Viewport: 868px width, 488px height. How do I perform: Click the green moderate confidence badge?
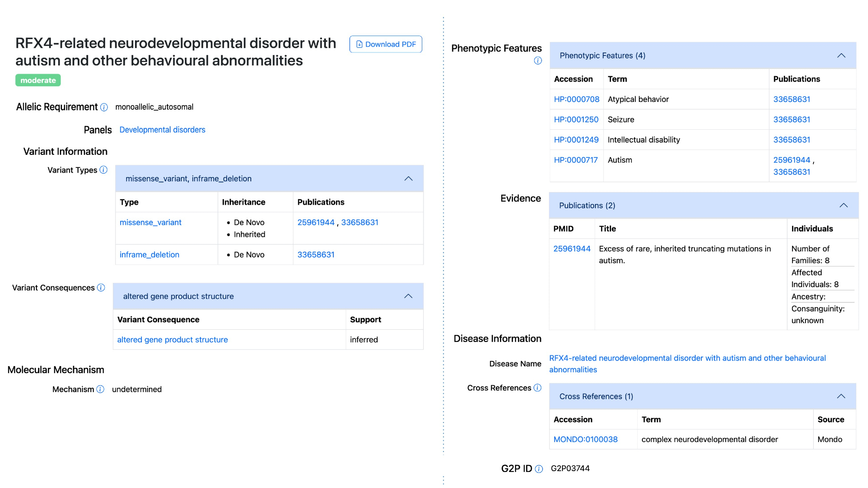coord(38,80)
